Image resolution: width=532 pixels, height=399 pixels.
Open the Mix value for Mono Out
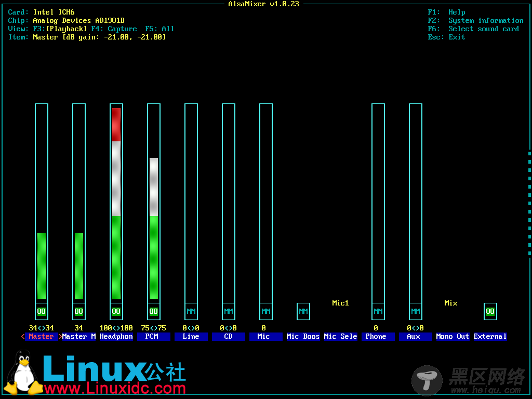tap(451, 303)
